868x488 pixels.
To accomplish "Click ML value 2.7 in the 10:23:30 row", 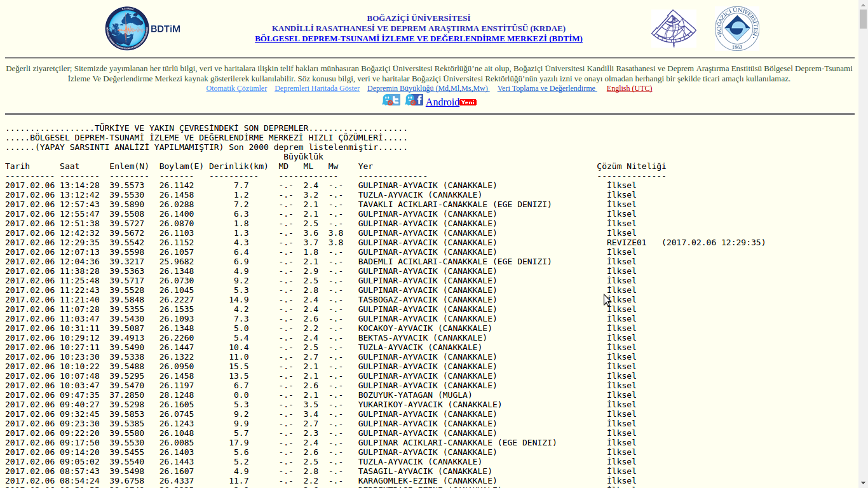I will pos(311,357).
